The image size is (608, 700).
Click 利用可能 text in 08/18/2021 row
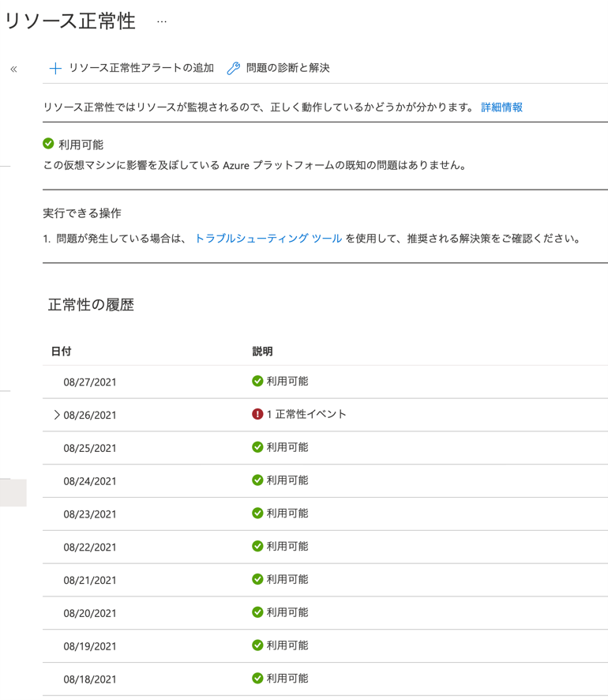[287, 679]
